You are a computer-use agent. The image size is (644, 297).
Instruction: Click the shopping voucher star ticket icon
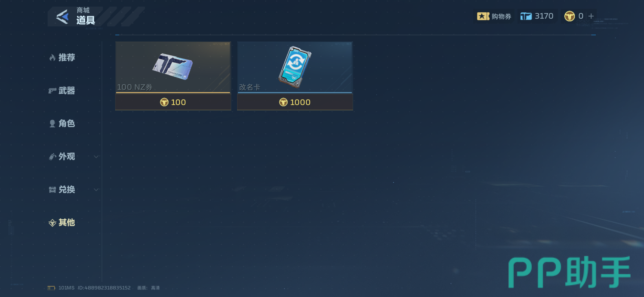click(x=483, y=16)
